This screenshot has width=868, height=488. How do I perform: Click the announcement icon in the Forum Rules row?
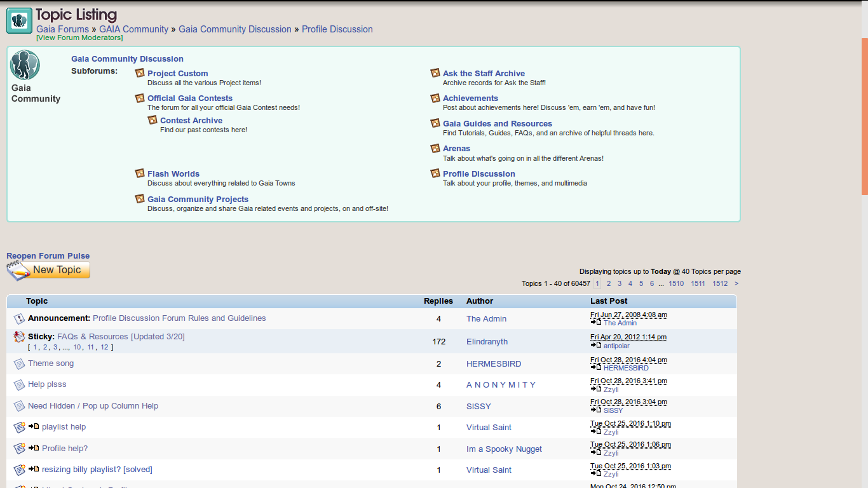pos(19,319)
